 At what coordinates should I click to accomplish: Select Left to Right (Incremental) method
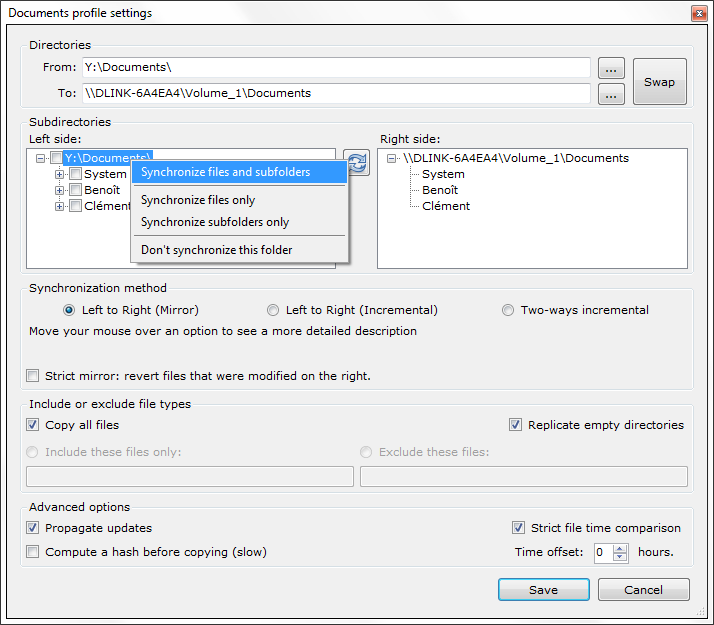273,310
